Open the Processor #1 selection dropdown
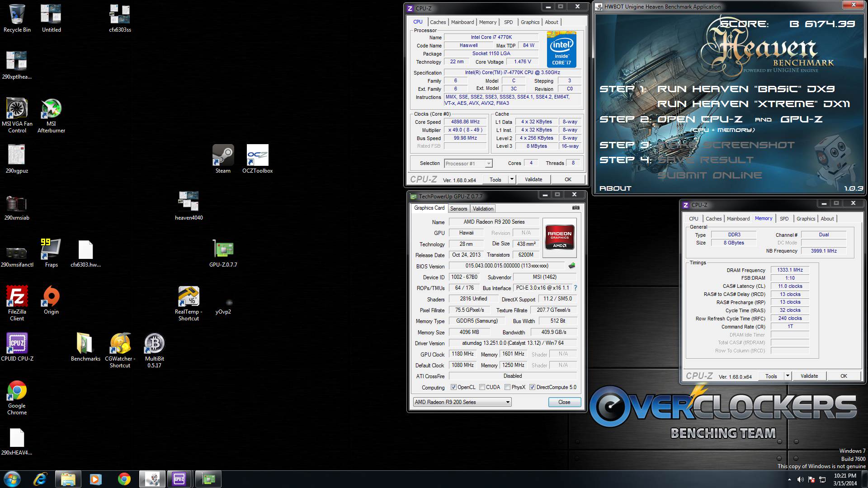Screen dimensions: 868x488 (468, 164)
